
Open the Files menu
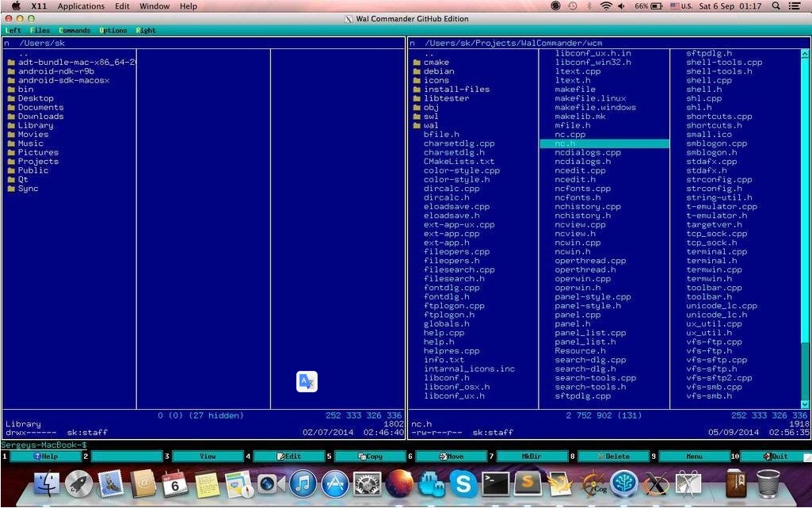click(x=40, y=30)
